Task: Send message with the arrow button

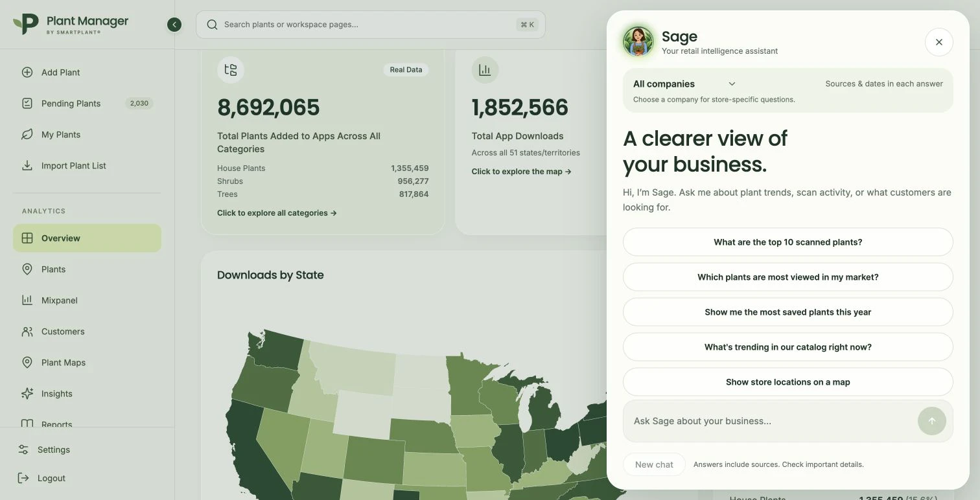Action: pyautogui.click(x=932, y=421)
